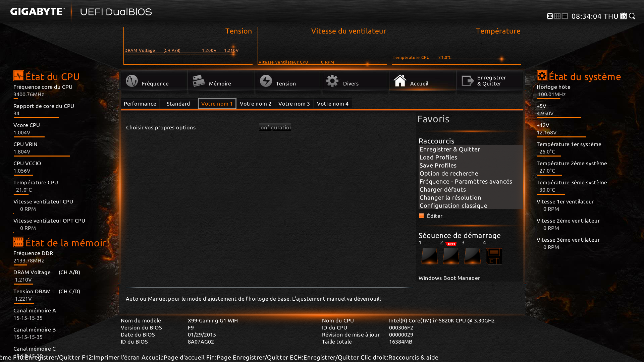Click Charger défauts shortcut
644x362 pixels.
(x=471, y=189)
